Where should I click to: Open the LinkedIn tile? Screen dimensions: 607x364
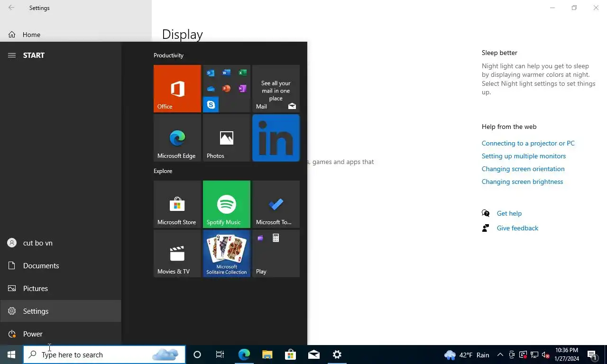pyautogui.click(x=276, y=138)
